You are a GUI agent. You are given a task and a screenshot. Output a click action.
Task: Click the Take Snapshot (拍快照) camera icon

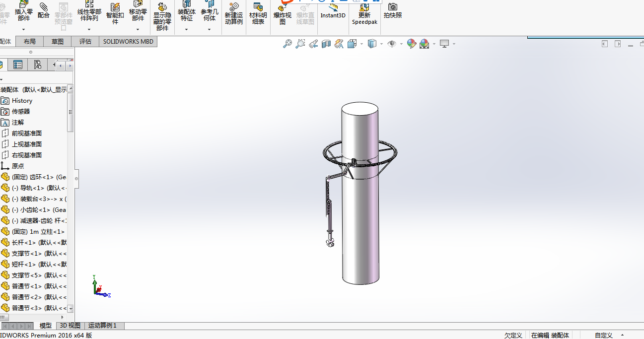(x=393, y=10)
